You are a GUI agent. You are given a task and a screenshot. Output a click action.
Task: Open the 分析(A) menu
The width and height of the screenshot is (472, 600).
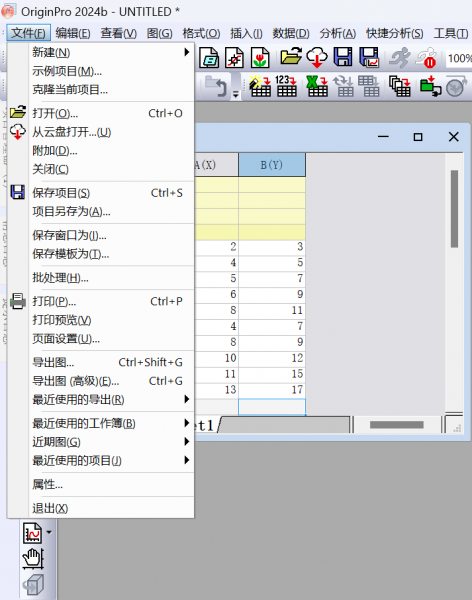338,33
